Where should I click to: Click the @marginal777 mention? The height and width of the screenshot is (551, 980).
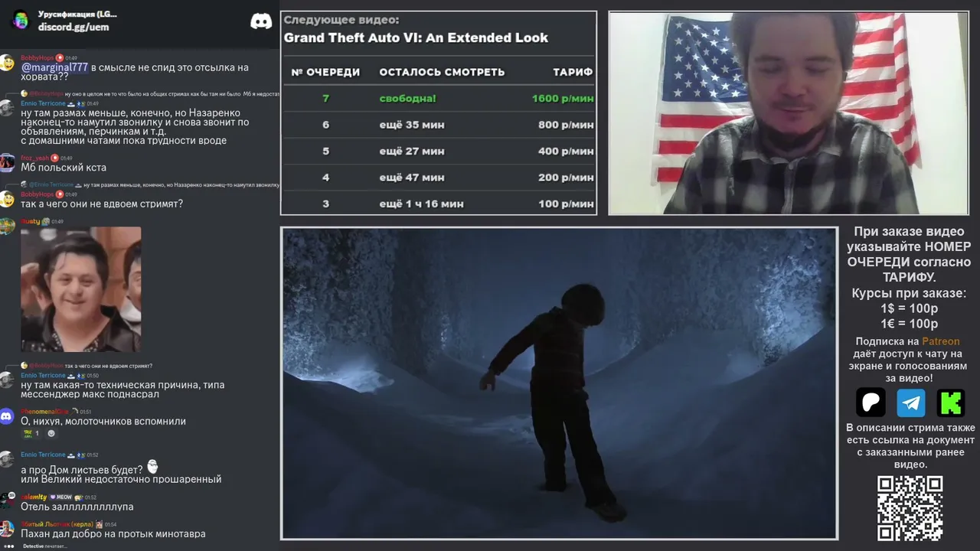pyautogui.click(x=54, y=67)
